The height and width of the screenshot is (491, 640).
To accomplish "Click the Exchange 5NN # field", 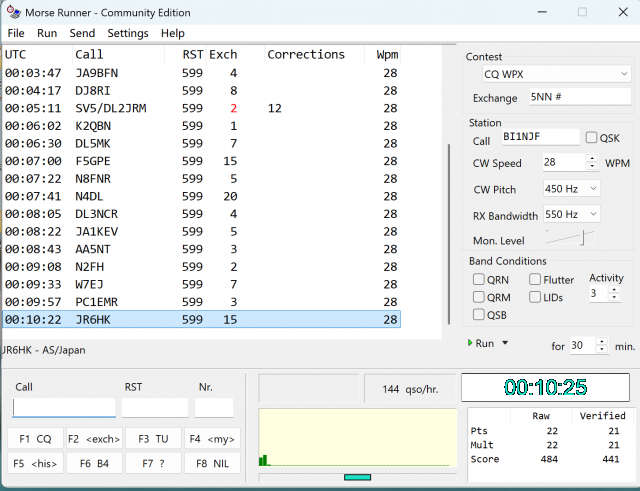I will coord(580,97).
